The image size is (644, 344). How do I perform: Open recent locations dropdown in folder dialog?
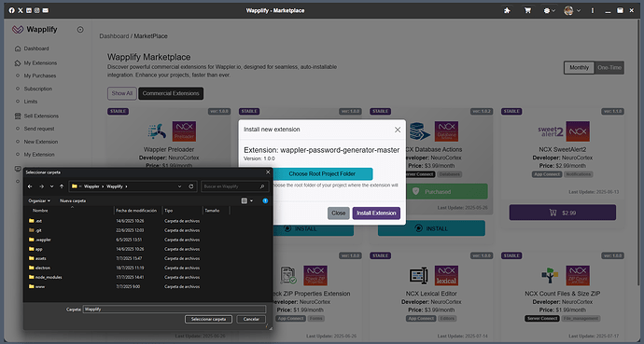pyautogui.click(x=51, y=186)
